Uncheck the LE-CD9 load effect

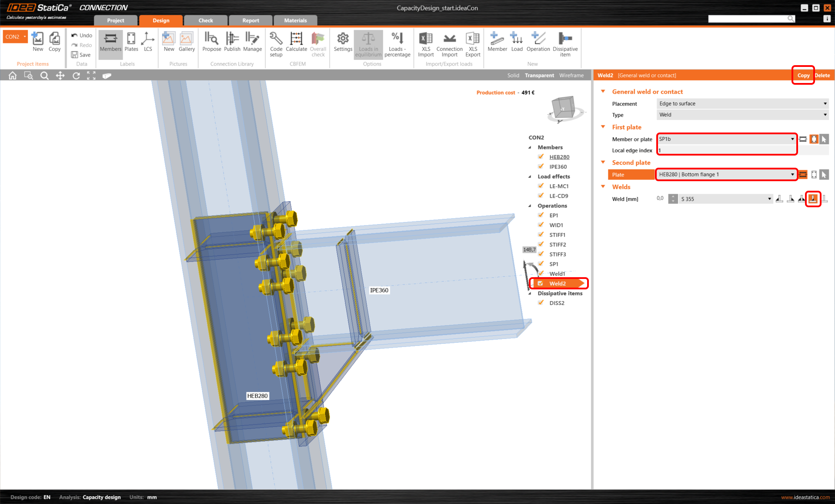541,196
